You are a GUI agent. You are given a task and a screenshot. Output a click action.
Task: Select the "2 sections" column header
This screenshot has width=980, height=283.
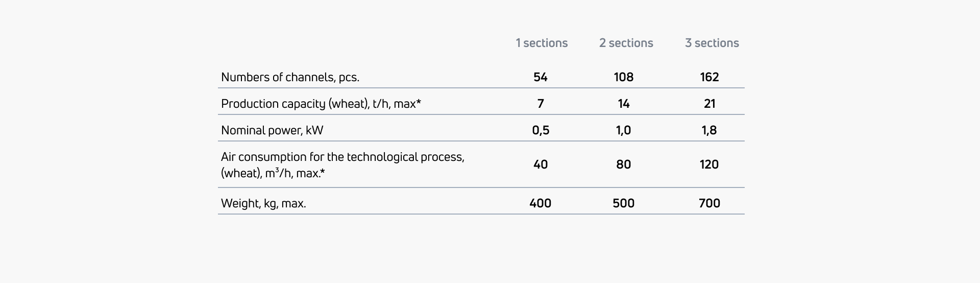pyautogui.click(x=626, y=43)
